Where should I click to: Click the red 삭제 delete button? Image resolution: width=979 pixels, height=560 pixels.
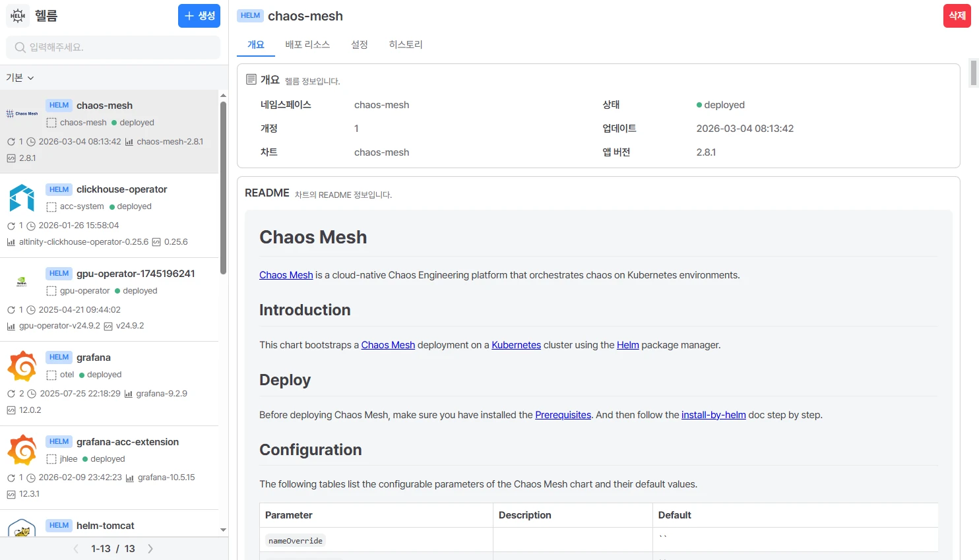coord(957,16)
